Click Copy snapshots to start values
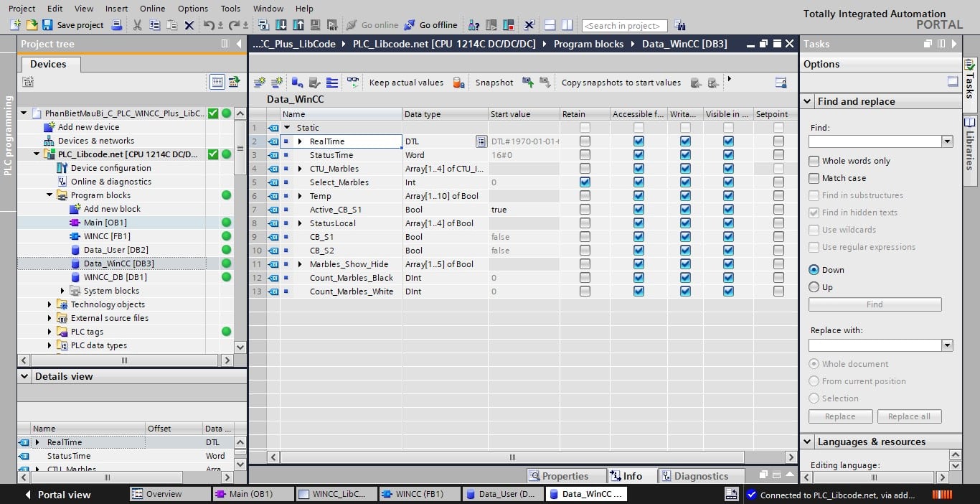Screen dimensions: 980x504 (x=621, y=83)
